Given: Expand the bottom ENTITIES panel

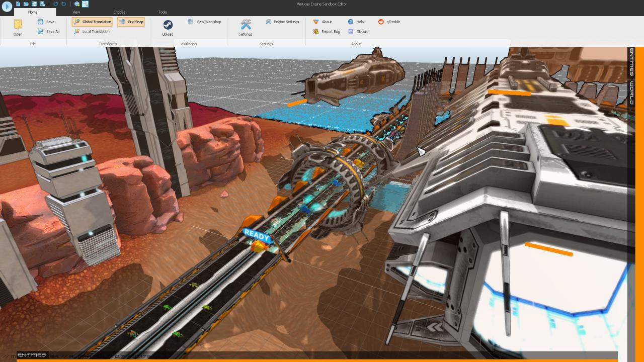Looking at the screenshot, I should pyautogui.click(x=32, y=355).
